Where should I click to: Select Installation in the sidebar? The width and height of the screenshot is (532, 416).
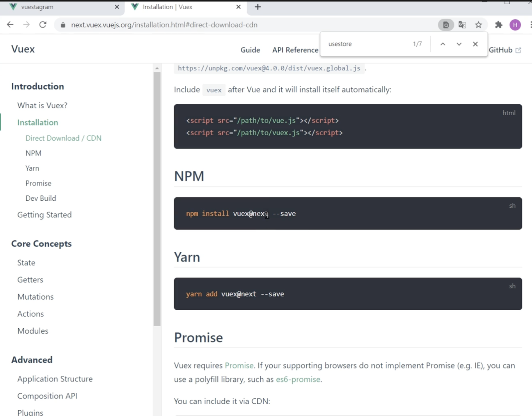38,122
